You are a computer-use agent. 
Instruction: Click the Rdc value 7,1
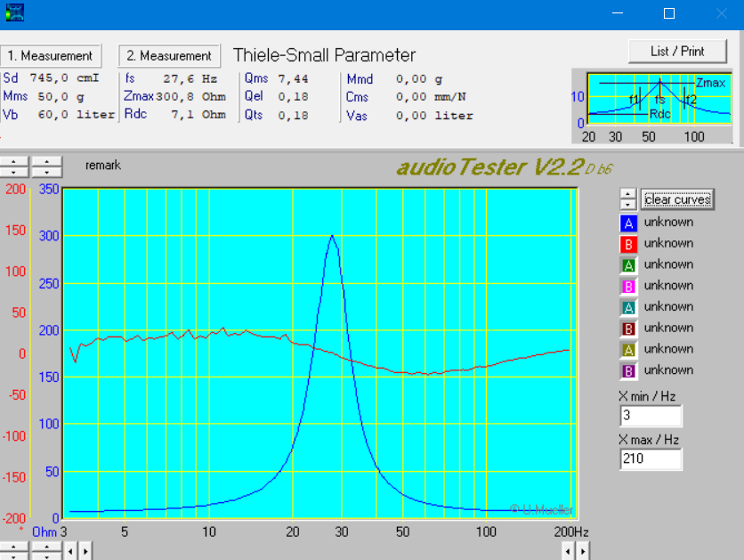click(x=182, y=115)
